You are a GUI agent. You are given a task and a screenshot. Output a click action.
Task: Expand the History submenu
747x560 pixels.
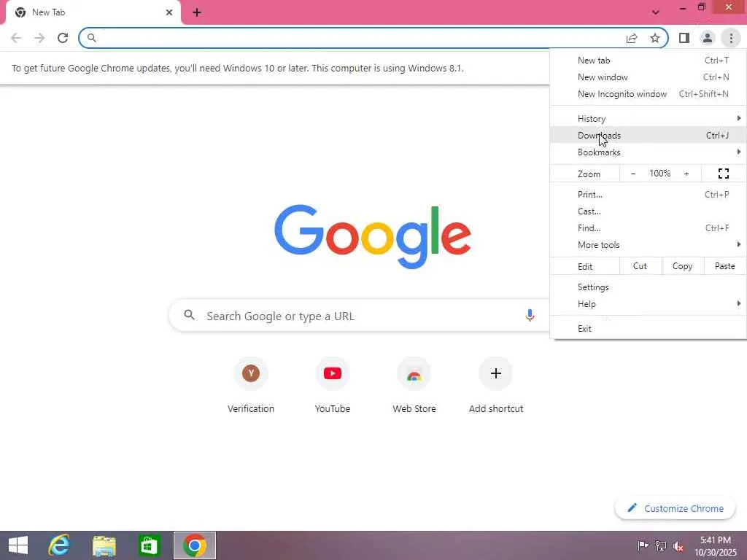pyautogui.click(x=648, y=119)
